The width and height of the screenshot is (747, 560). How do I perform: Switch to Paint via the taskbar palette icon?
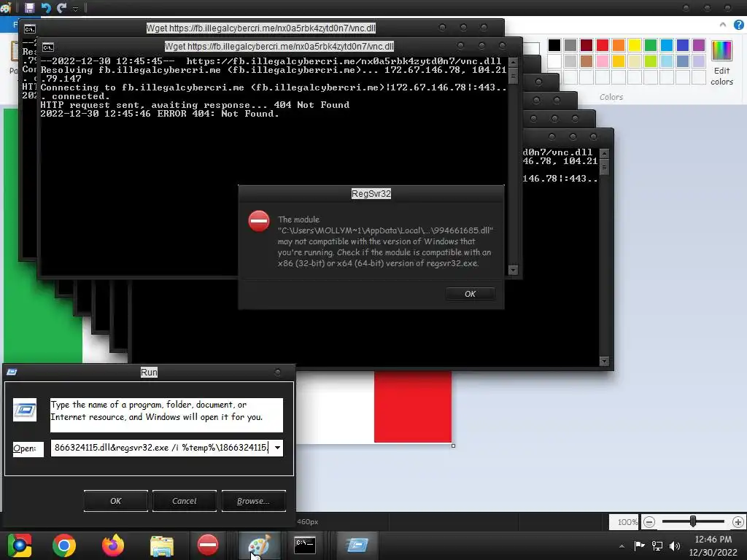(x=259, y=544)
